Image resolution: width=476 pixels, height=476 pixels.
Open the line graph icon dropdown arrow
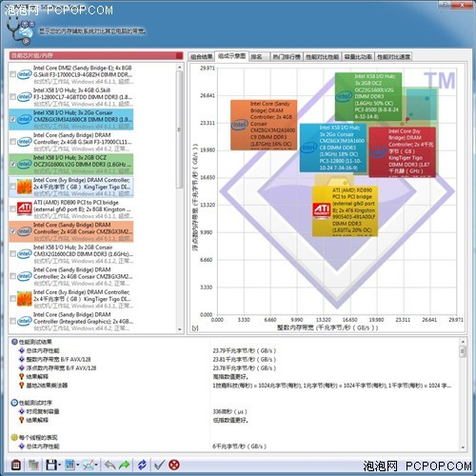pos(96,466)
